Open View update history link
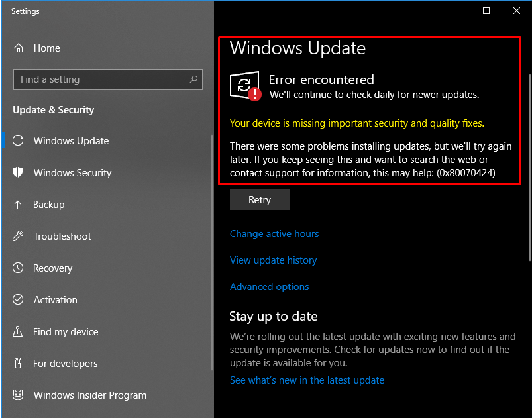This screenshot has height=418, width=532. coord(273,260)
